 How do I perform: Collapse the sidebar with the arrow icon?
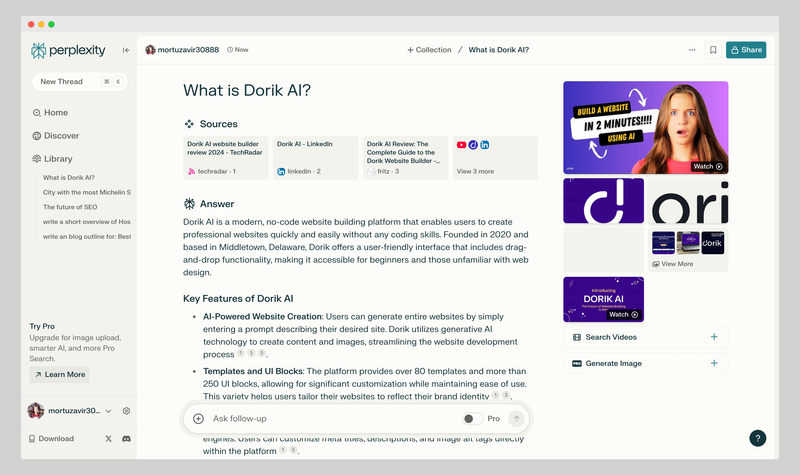(126, 50)
